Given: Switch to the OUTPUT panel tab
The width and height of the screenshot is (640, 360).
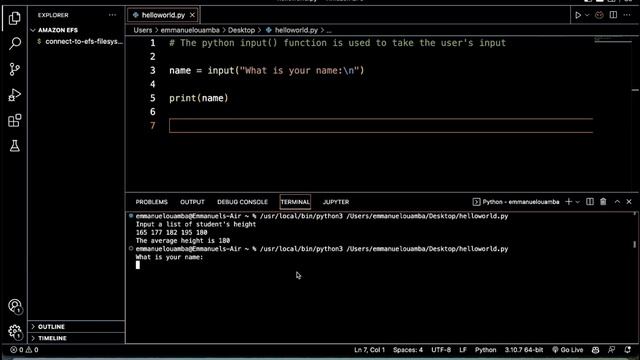Looking at the screenshot, I should tap(192, 202).
